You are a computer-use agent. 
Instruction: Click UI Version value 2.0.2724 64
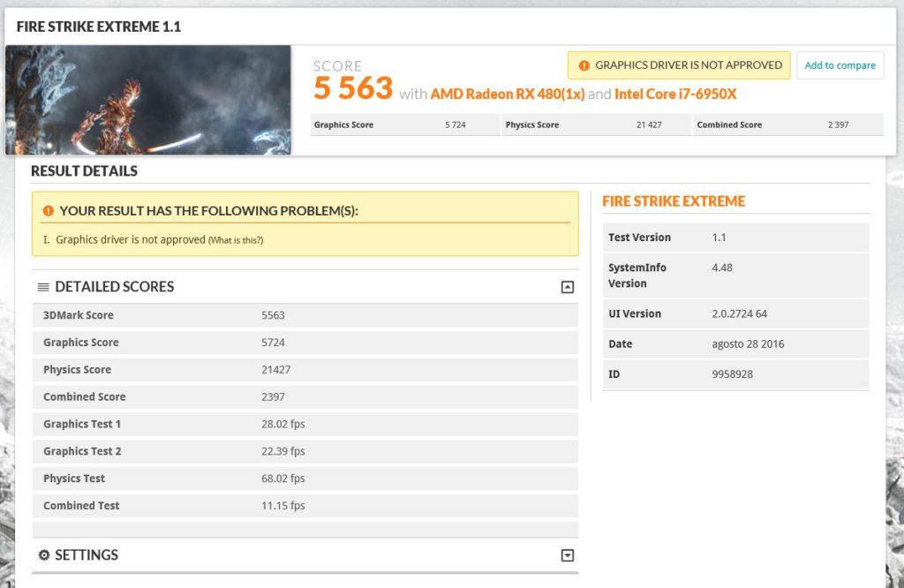739,313
